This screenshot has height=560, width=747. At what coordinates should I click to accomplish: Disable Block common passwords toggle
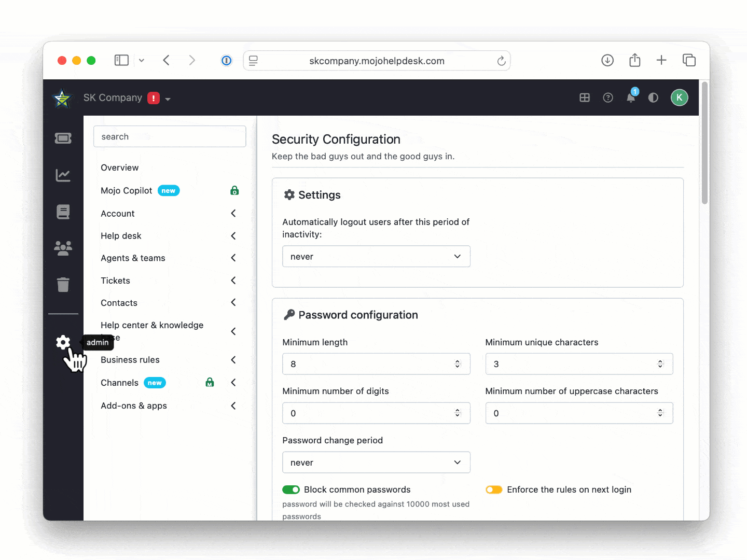click(291, 490)
